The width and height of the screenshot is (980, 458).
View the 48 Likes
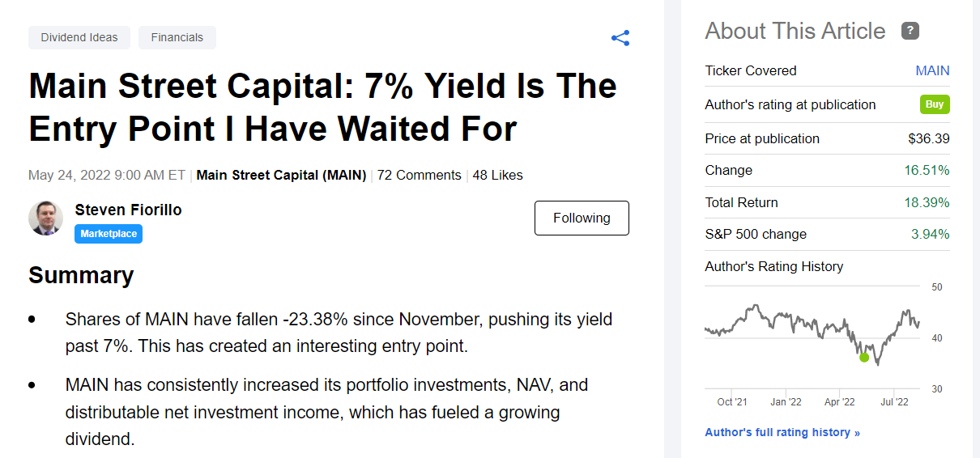click(x=497, y=175)
